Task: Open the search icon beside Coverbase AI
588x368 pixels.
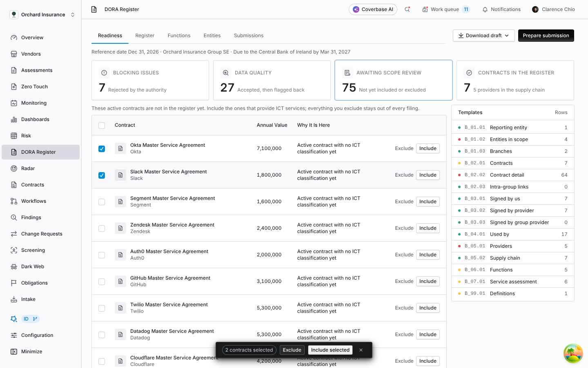Action: click(x=407, y=9)
